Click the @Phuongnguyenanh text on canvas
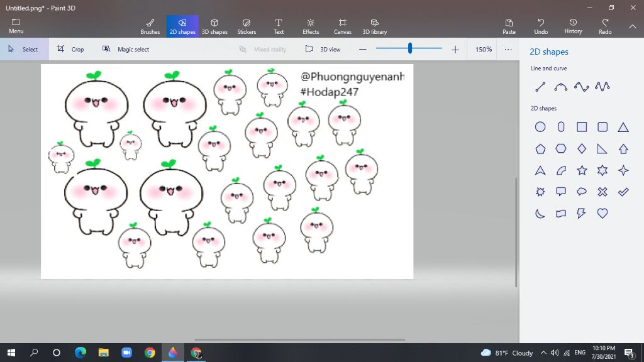The width and height of the screenshot is (644, 362). (352, 77)
